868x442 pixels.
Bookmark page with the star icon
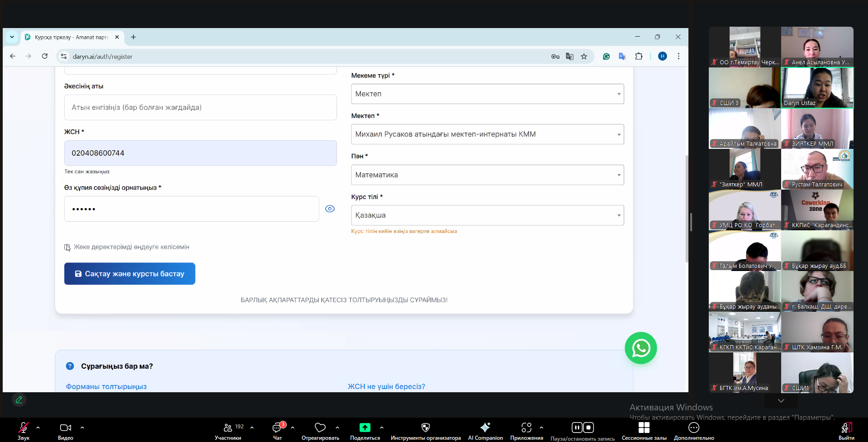(584, 57)
